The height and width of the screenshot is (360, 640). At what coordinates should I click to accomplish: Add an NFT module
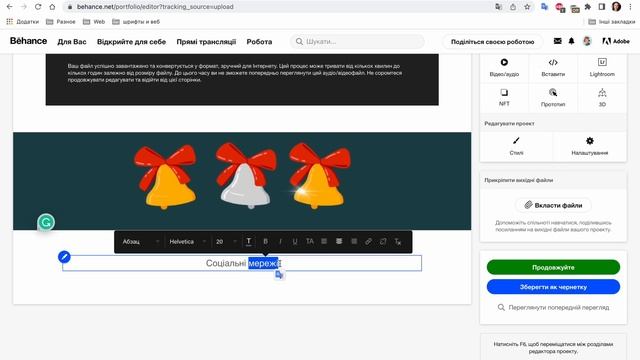coord(504,98)
